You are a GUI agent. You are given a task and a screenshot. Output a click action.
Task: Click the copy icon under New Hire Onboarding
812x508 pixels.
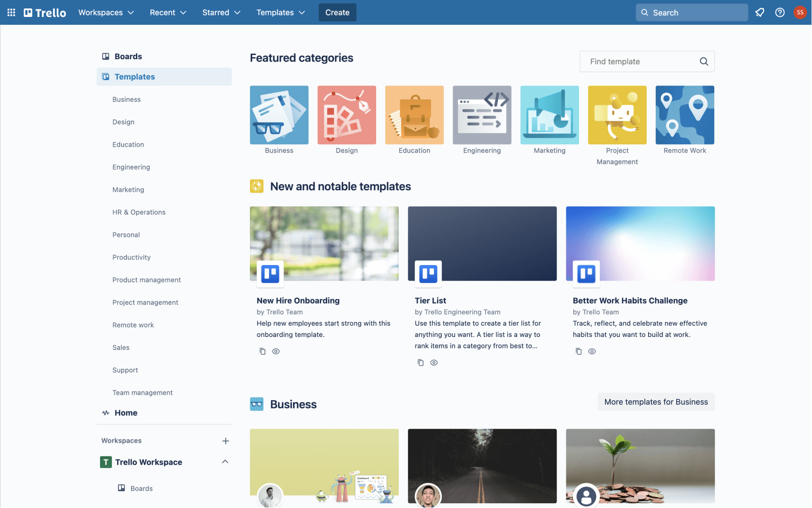(263, 352)
